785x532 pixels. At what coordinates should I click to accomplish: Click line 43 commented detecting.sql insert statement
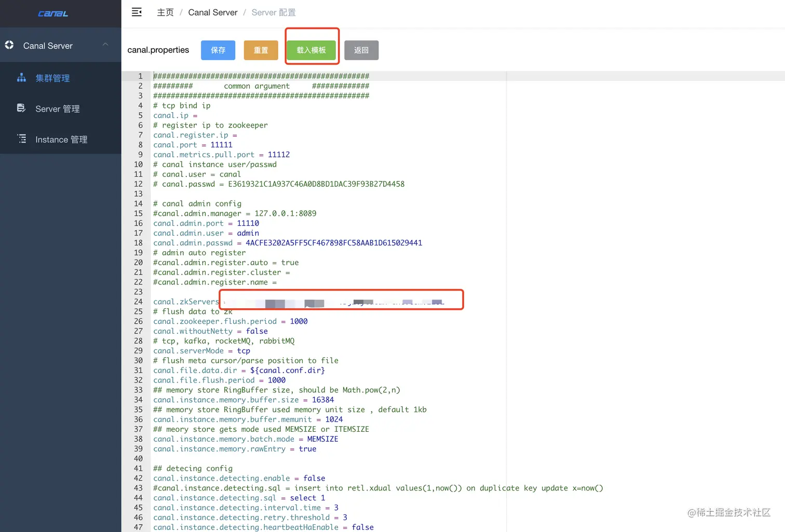[x=378, y=488]
